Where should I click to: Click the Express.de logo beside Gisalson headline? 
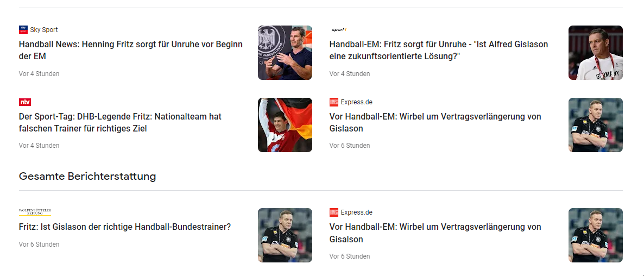[333, 212]
